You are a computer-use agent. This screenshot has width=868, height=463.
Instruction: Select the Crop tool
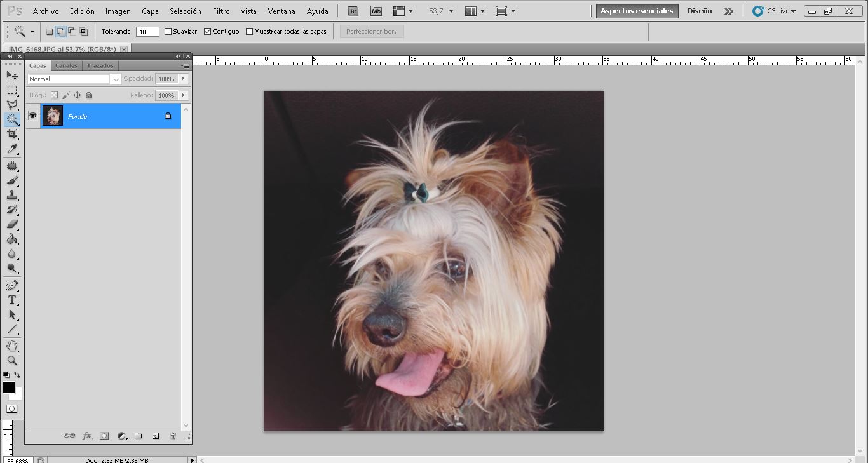[12, 134]
